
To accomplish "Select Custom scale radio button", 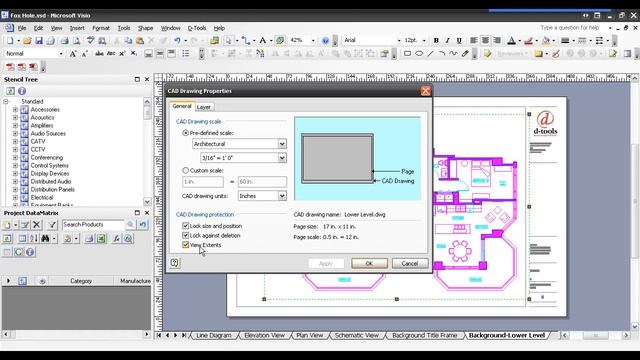I will point(186,170).
